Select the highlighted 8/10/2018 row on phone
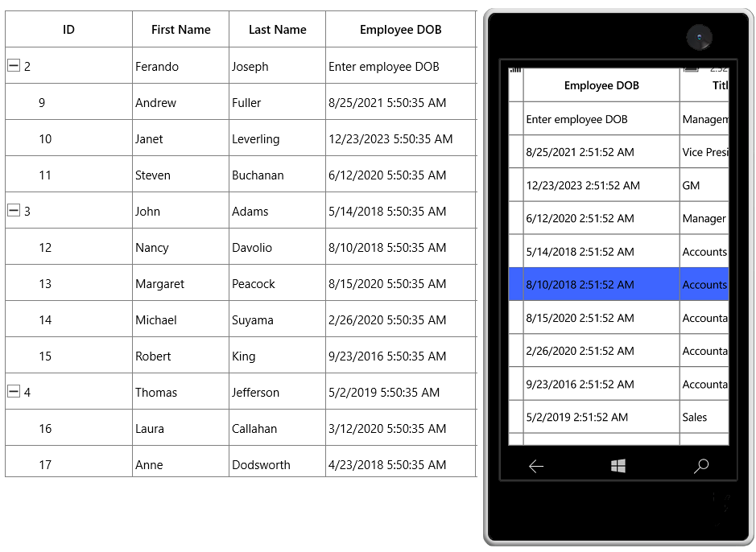 pos(618,285)
